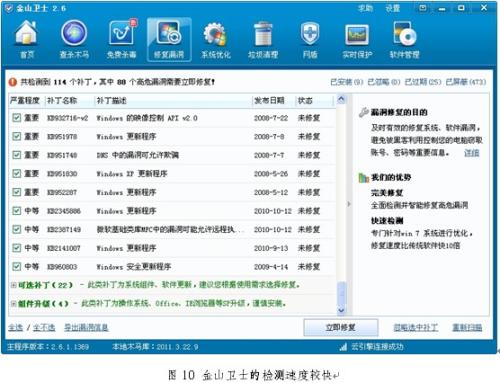
Task: Uncheck the KB932716-v2 patch checkbox
Action: 16,118
